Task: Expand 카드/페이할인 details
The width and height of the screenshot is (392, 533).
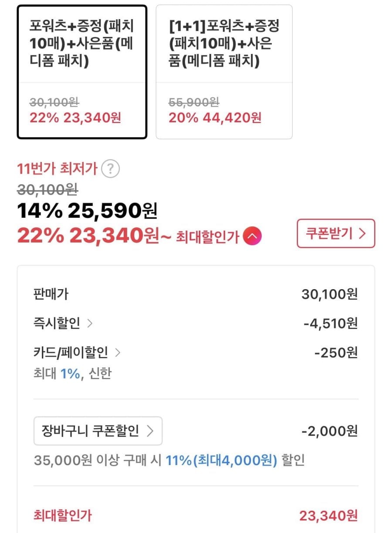Action: pos(71,352)
